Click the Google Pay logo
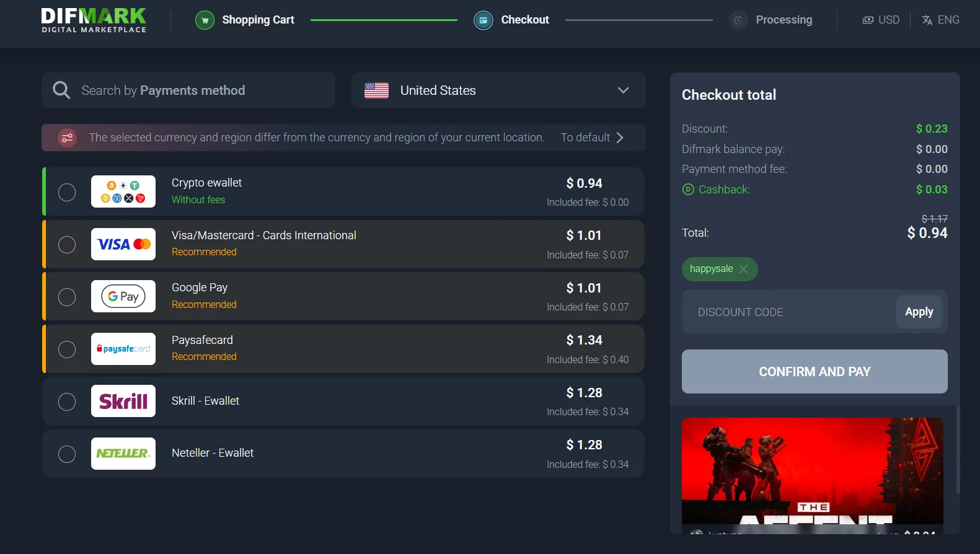The width and height of the screenshot is (980, 554). [x=123, y=296]
